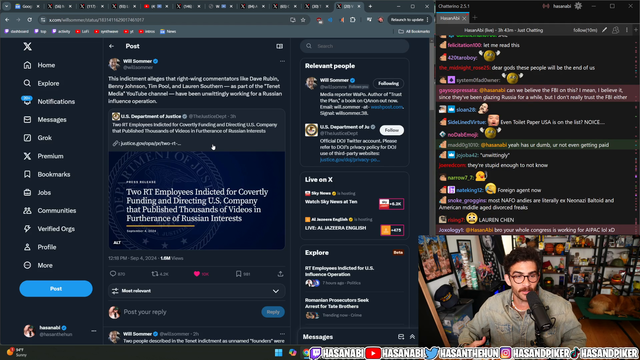Image resolution: width=640 pixels, height=360 pixels.
Task: Click the Premium X icon
Action: [27, 156]
